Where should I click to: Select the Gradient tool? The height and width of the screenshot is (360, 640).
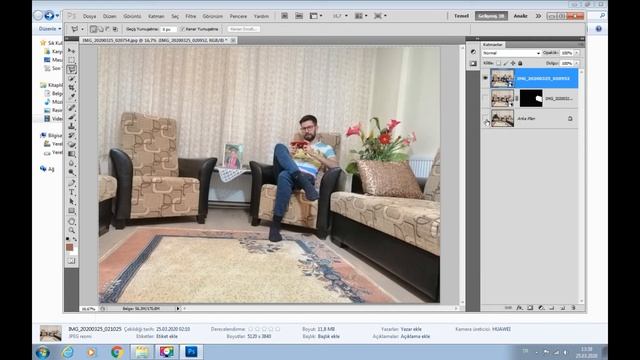point(71,154)
